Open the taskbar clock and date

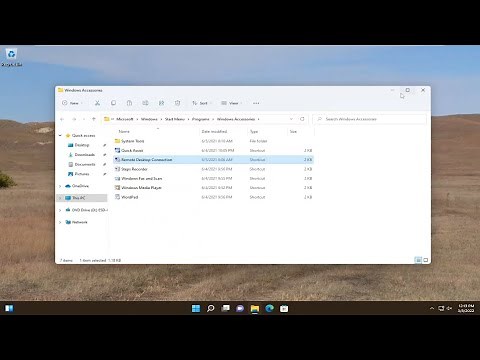466,308
